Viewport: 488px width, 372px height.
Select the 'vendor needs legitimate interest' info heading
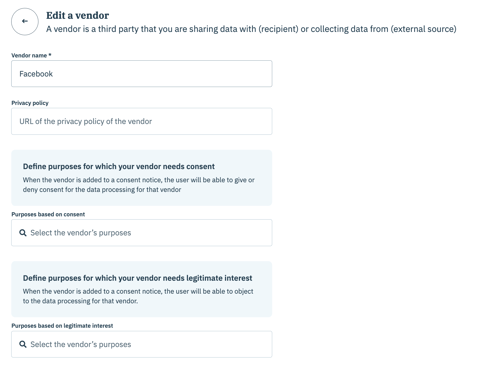tap(137, 278)
